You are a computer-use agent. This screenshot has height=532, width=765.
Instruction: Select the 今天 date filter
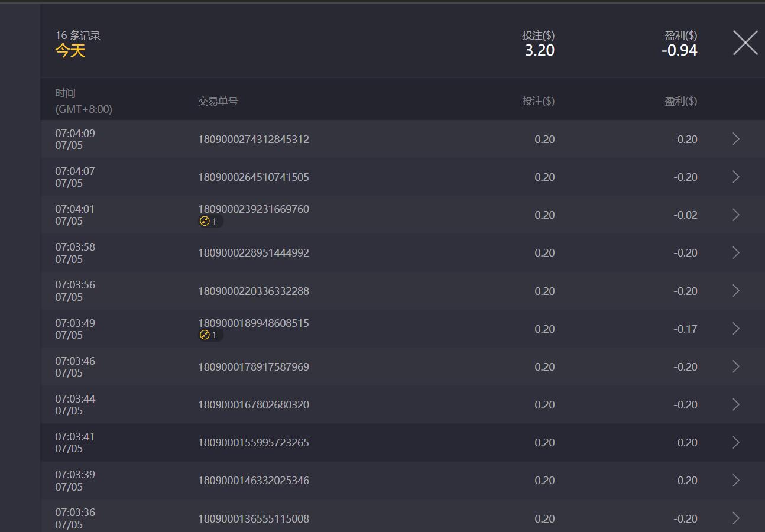coord(70,51)
